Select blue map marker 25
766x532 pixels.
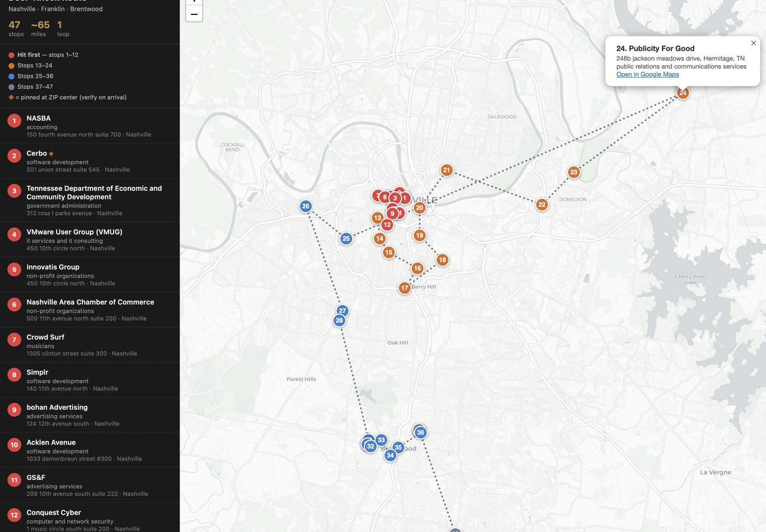coord(346,238)
